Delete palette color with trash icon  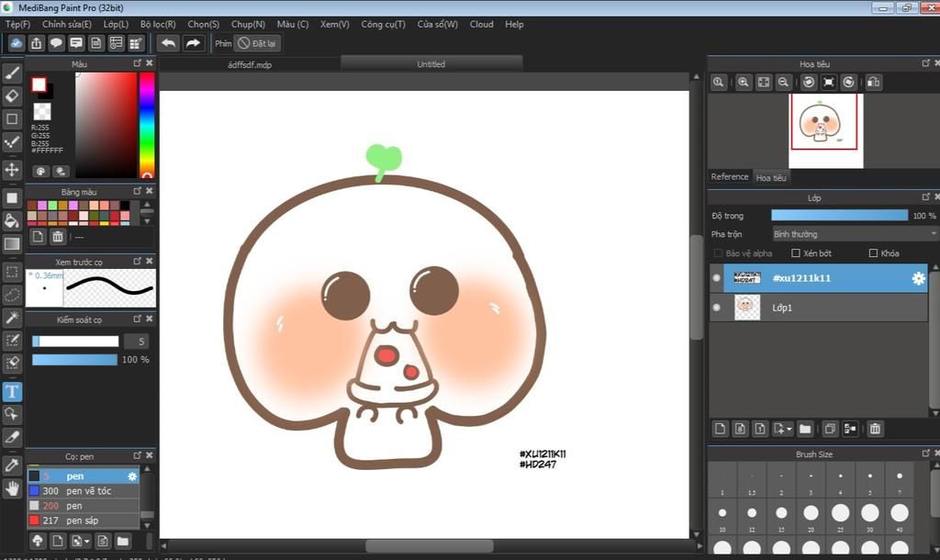(58, 237)
